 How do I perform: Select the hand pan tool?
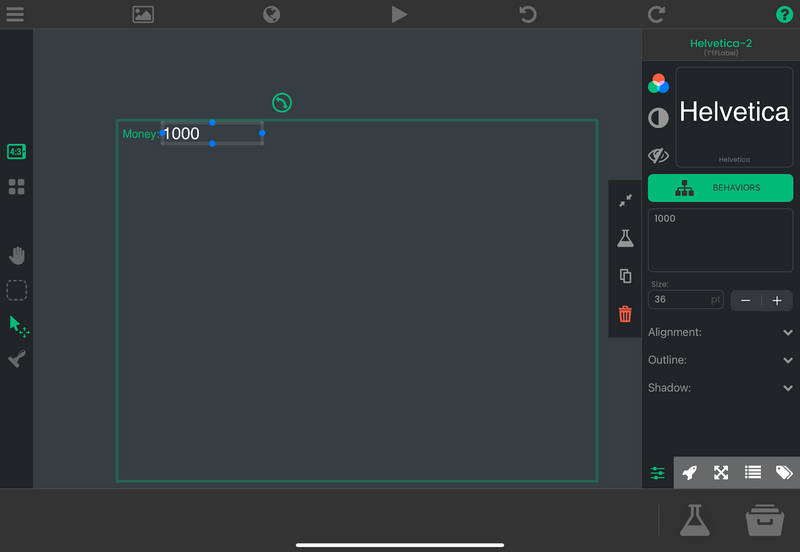tap(17, 256)
